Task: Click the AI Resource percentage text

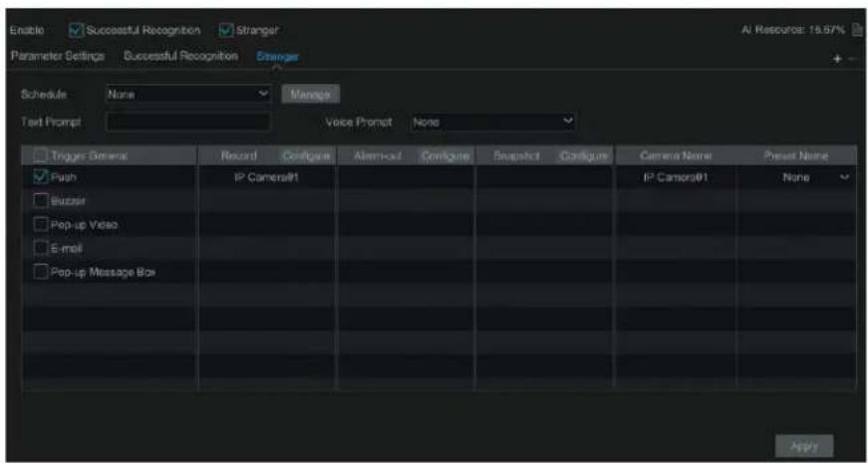Action: tap(793, 30)
